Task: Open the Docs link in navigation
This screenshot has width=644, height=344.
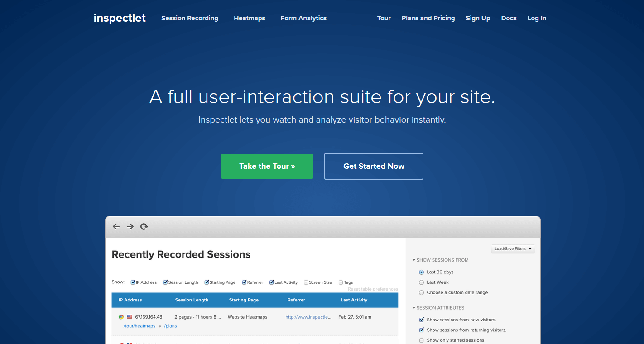Action: coord(509,18)
